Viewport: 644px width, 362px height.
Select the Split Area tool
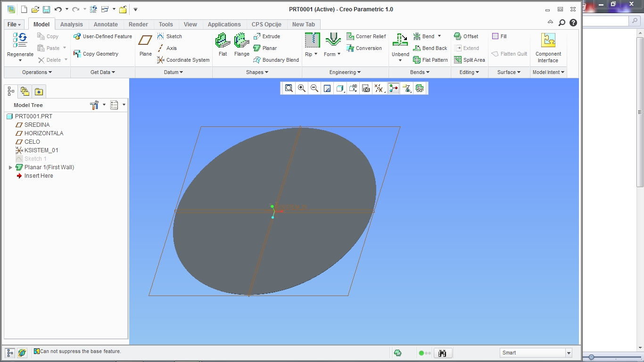470,60
